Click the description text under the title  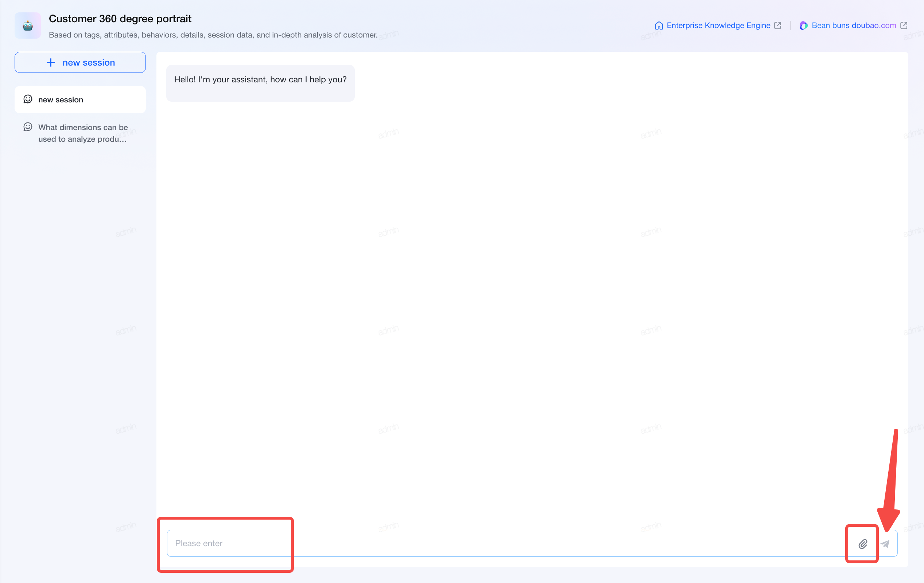tap(213, 35)
